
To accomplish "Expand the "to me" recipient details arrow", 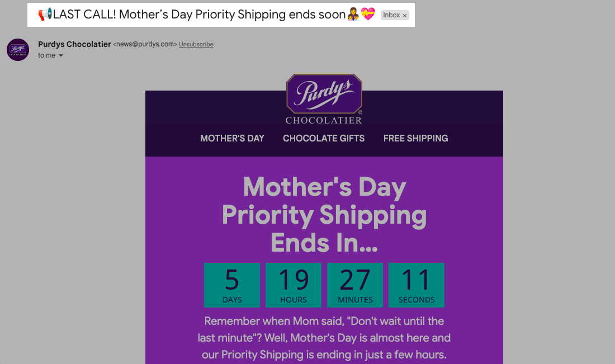I will [61, 56].
